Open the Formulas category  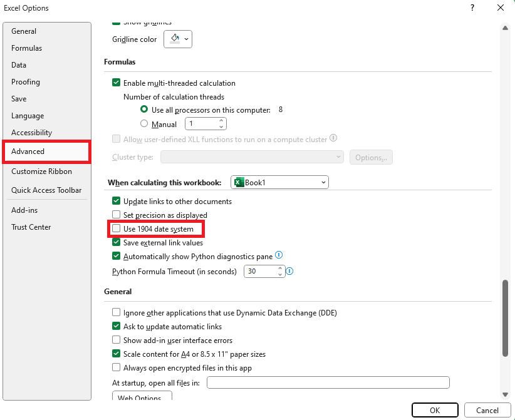coord(46,48)
